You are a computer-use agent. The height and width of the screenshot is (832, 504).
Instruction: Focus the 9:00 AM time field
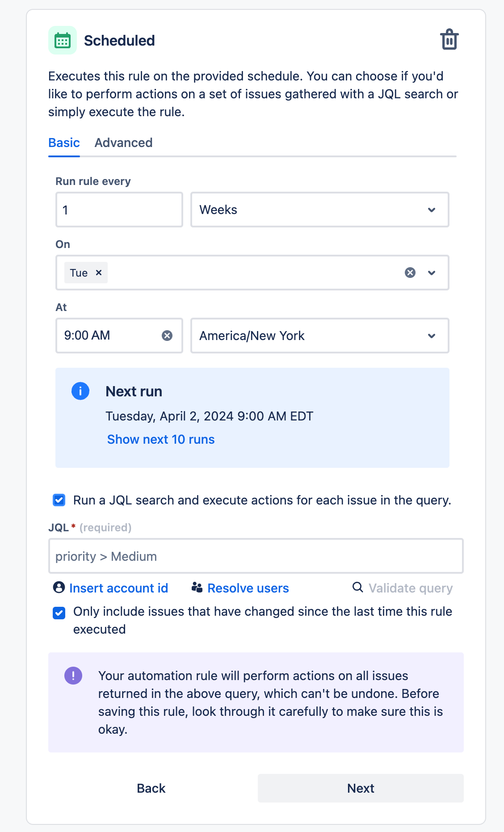119,336
